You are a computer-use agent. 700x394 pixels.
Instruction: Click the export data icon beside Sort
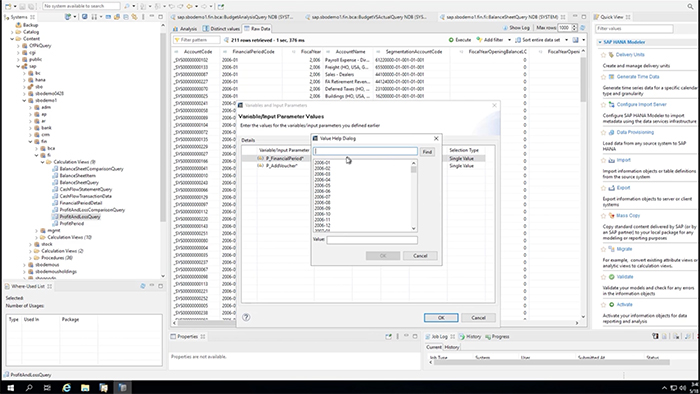[575, 40]
